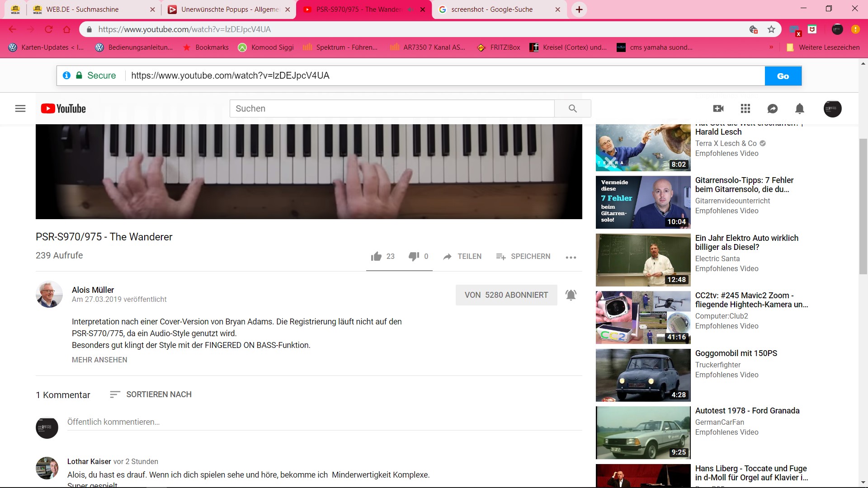The image size is (868, 488).
Task: Open the notifications bell in header
Action: (x=799, y=108)
